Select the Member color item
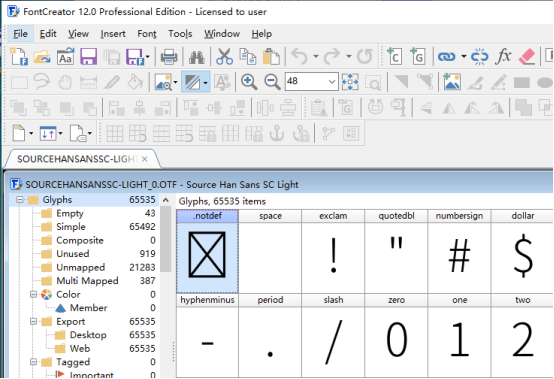The image size is (554, 379). (x=88, y=308)
